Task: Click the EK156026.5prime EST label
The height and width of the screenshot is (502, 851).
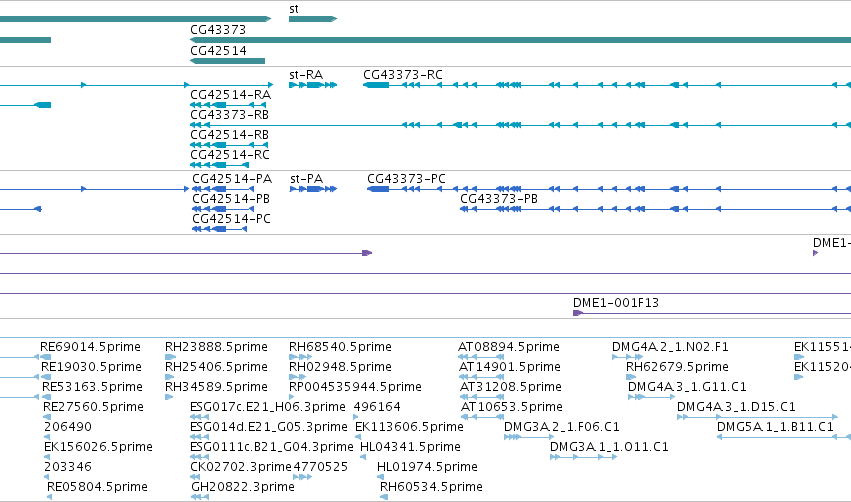Action: coord(98,447)
